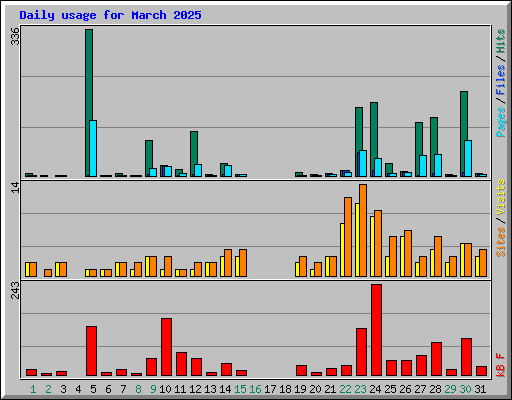Screen dimensions: 512x400
Task: Select the tallest red KB bar on day 24
Action: (376, 330)
